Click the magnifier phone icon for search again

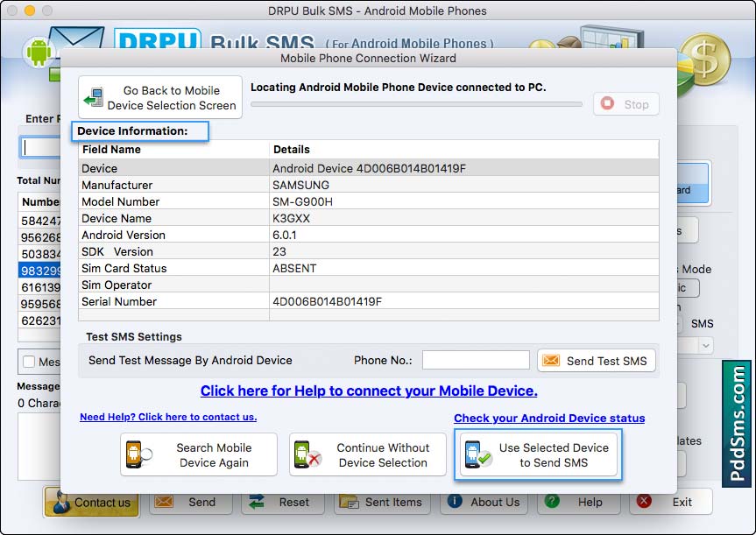139,454
